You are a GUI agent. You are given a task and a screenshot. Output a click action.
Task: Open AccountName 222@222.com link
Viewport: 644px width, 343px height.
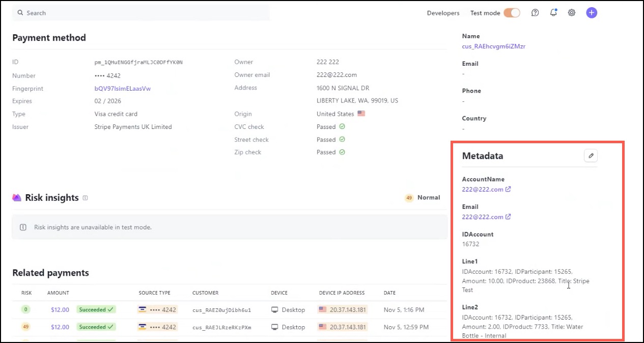(483, 190)
